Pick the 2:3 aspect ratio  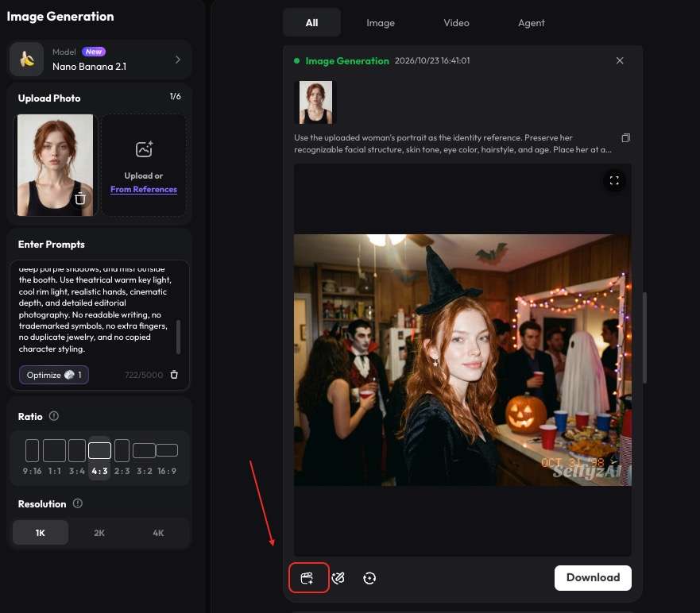click(122, 457)
